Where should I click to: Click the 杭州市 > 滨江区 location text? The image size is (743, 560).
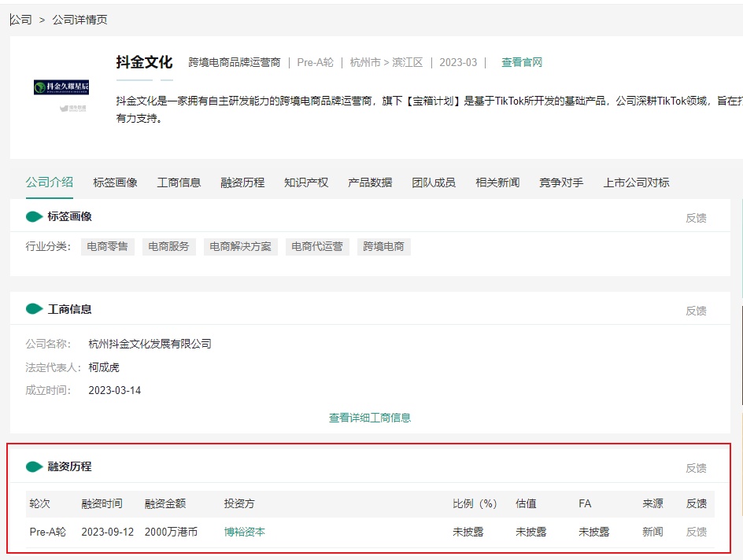tap(386, 62)
